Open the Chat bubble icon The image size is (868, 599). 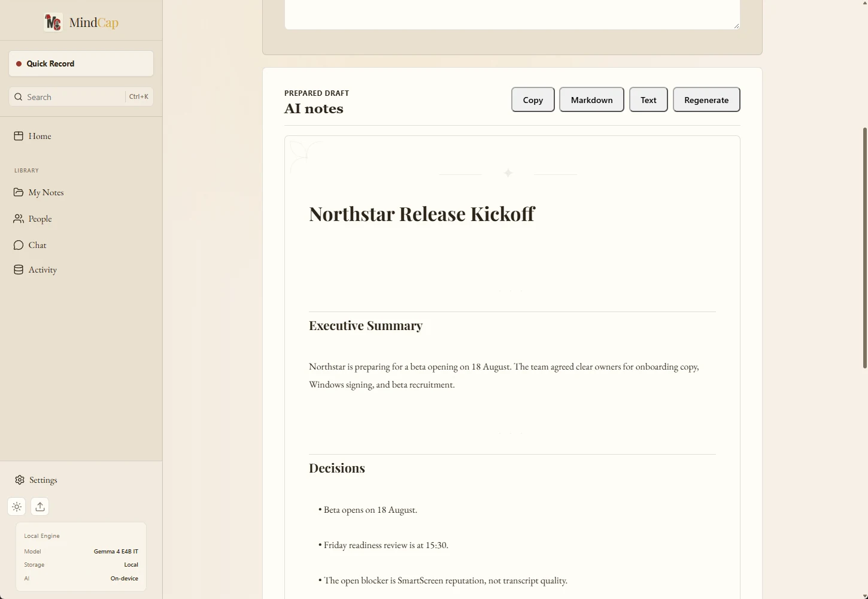pyautogui.click(x=19, y=245)
